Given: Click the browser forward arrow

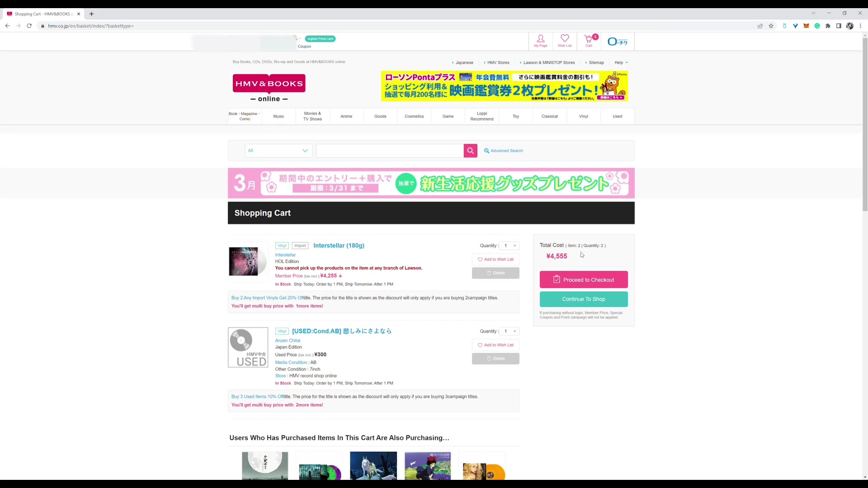Looking at the screenshot, I should point(18,26).
